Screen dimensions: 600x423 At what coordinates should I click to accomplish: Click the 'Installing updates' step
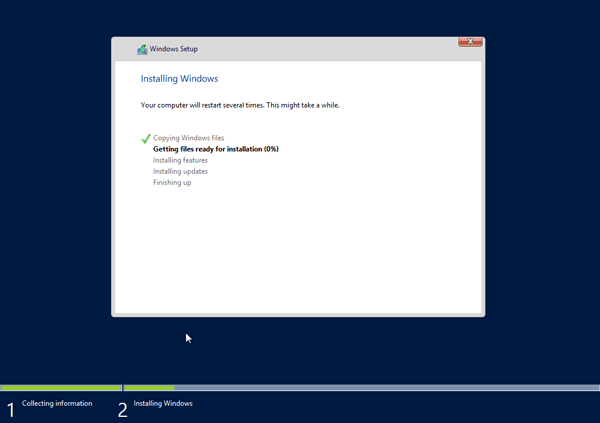click(180, 171)
